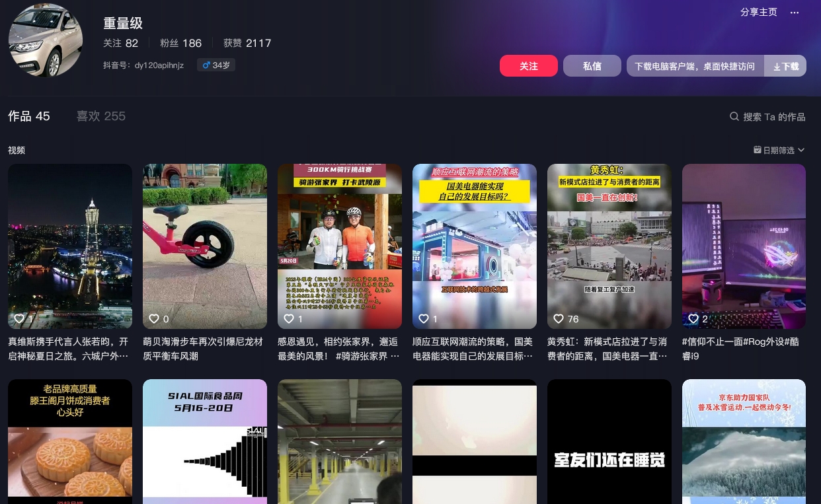The width and height of the screenshot is (821, 504).
Task: Open the 粉丝 186 followers count
Action: point(180,43)
